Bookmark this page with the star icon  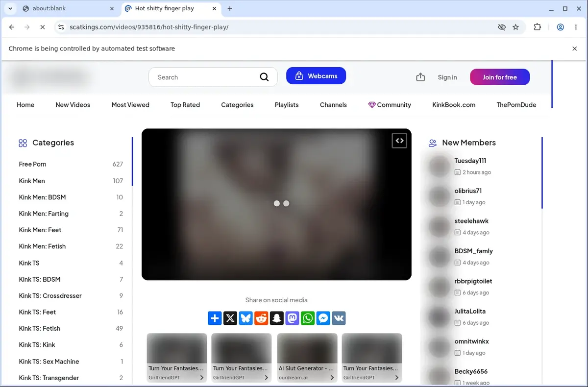click(x=515, y=27)
